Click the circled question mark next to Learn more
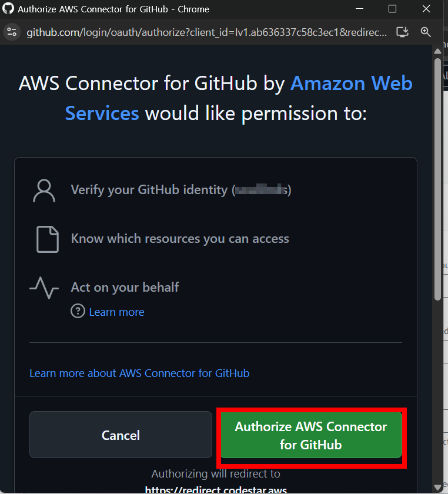The height and width of the screenshot is (494, 448). click(77, 312)
